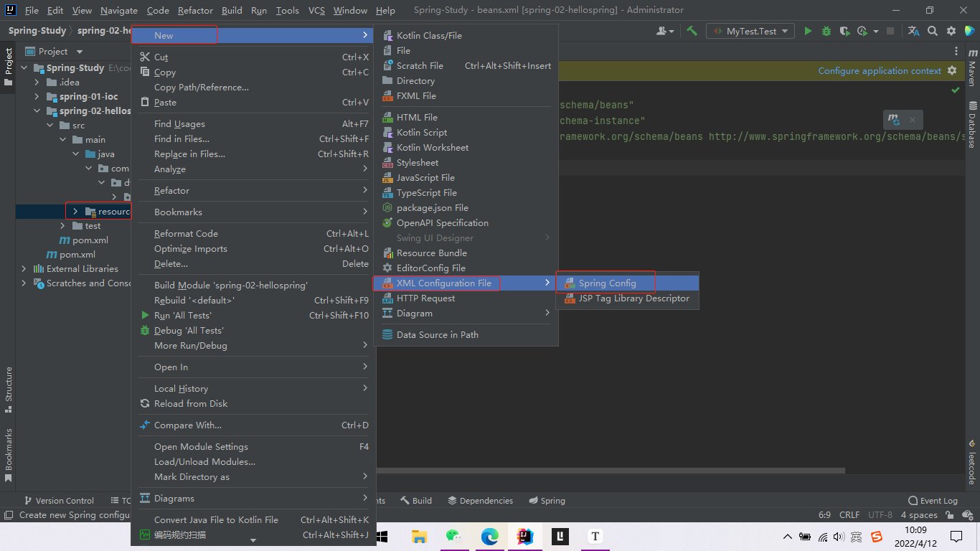Open WeChat from the taskbar
This screenshot has width=980, height=551.
[x=453, y=536]
